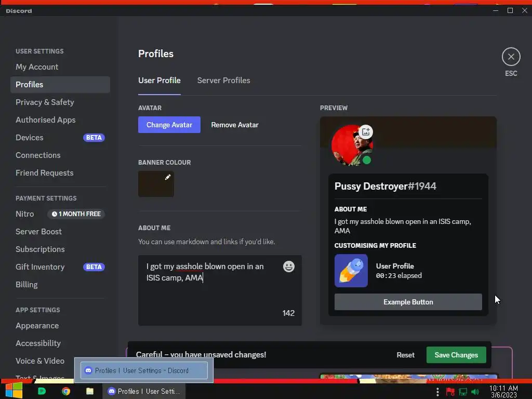This screenshot has height=399, width=532.
Task: Click Reset to discard changes
Action: click(x=405, y=355)
